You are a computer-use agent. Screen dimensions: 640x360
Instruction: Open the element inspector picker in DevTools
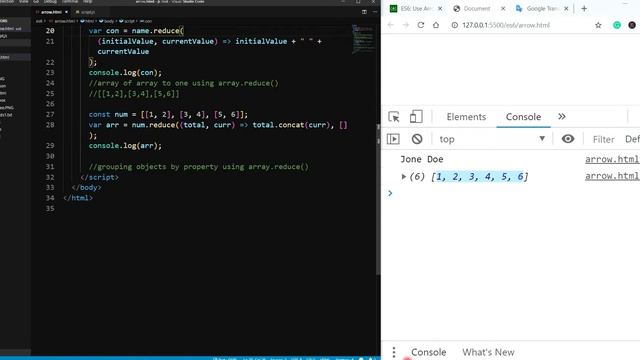[x=394, y=117]
